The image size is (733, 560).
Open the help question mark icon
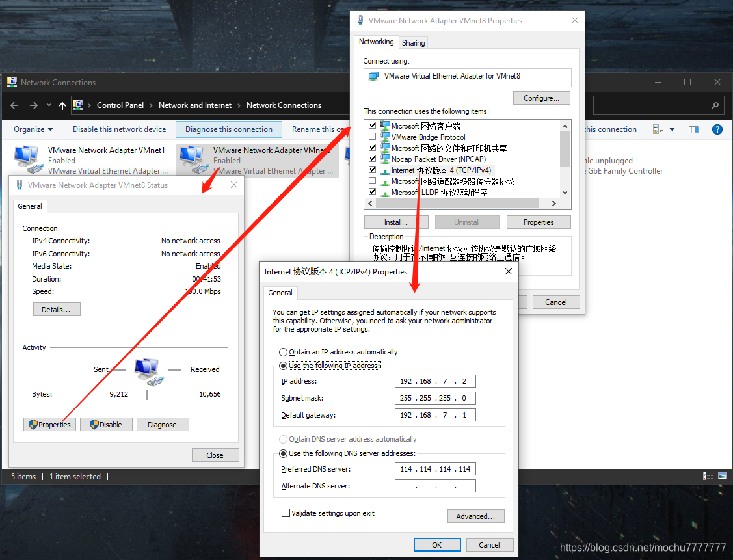point(717,129)
